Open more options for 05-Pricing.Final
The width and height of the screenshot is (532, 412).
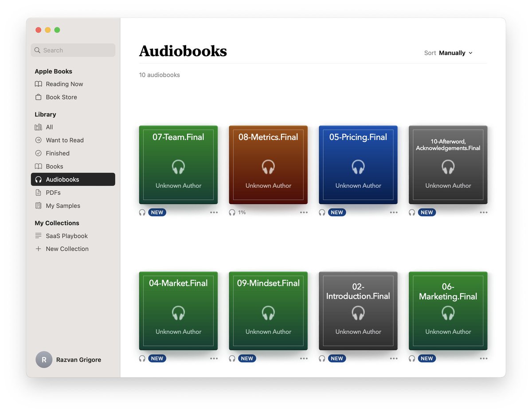coord(394,212)
